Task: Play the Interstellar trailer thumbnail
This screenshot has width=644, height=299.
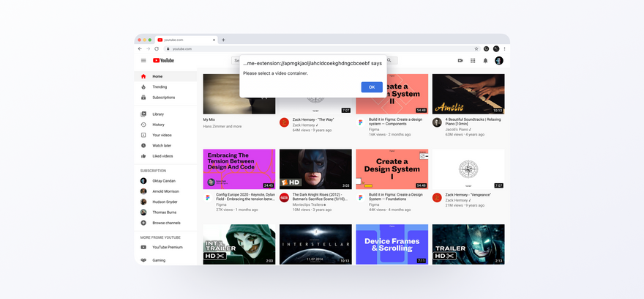Action: point(315,244)
